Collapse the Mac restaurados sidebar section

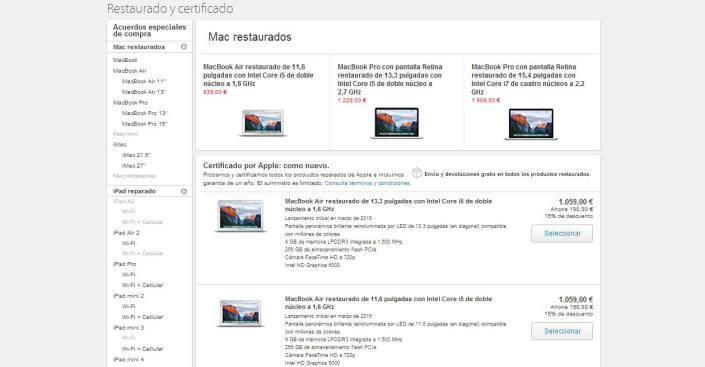(x=183, y=47)
